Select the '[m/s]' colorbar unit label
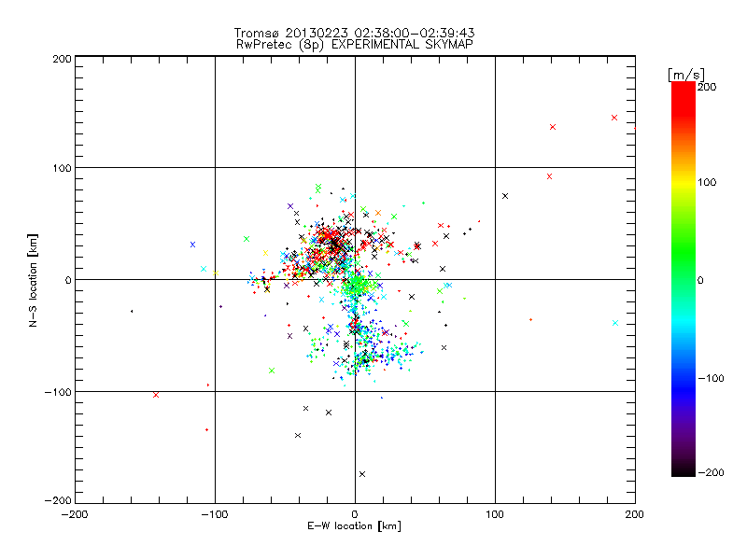 click(686, 75)
